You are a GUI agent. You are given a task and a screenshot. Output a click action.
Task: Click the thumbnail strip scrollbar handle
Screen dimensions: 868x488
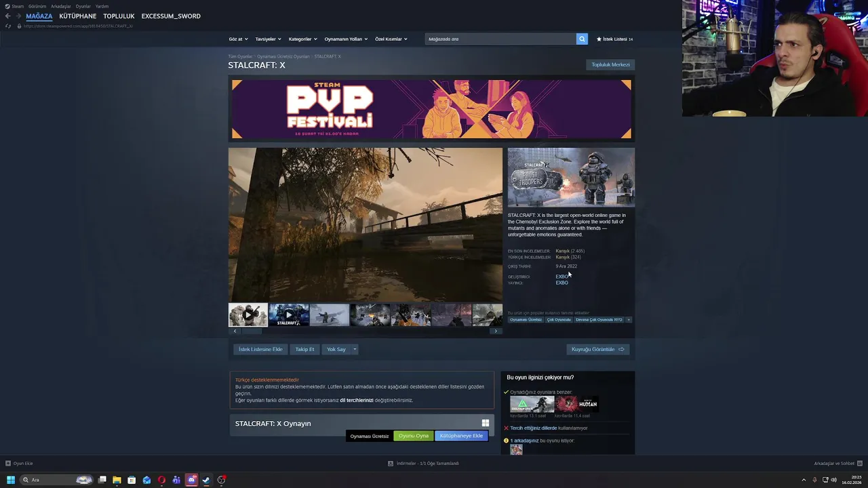tap(252, 331)
